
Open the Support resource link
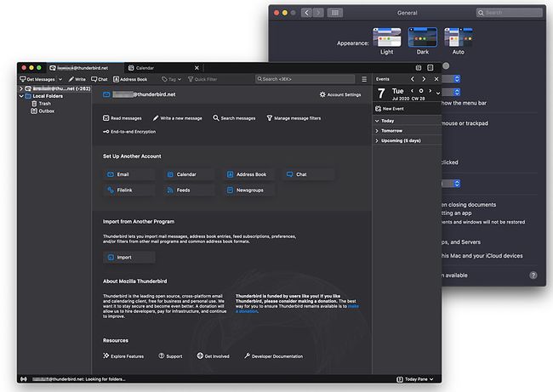[x=170, y=356]
